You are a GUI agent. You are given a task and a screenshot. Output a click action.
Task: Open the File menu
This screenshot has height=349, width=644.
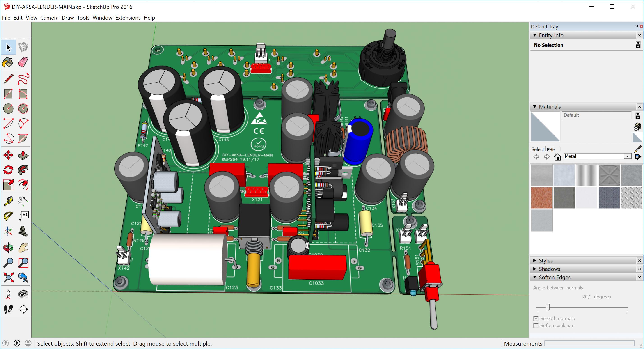[6, 18]
